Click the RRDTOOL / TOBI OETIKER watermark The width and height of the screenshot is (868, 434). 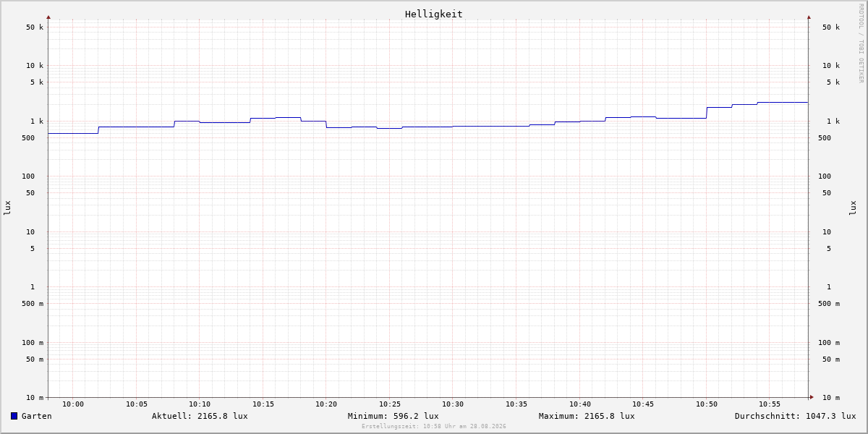tap(861, 43)
